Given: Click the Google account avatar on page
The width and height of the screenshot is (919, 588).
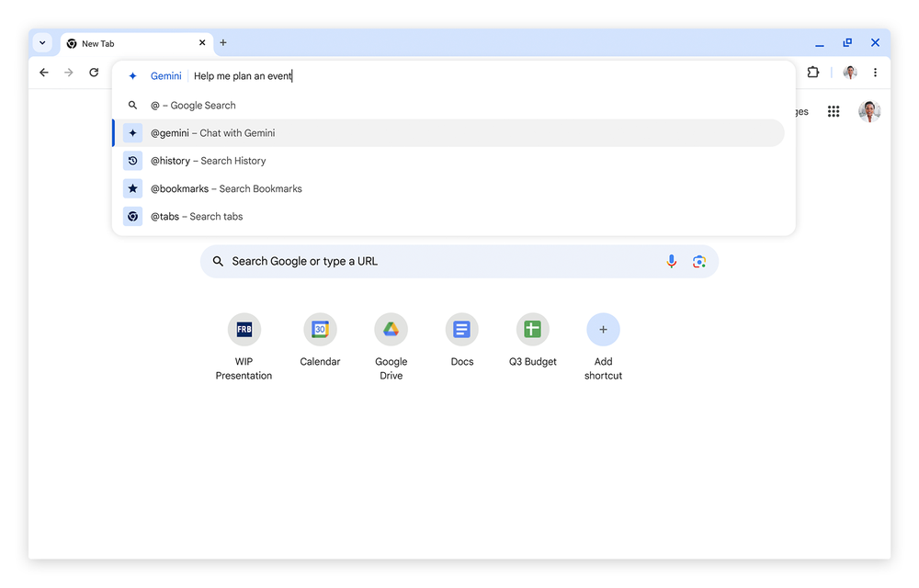Looking at the screenshot, I should pos(869,111).
